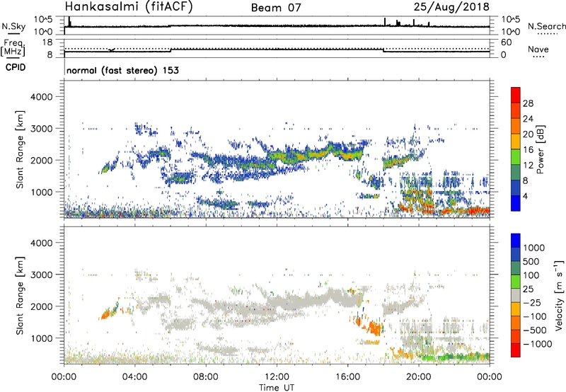Click the "08:00" time tick label
Viewport: 566px width, 392px height.
(206, 377)
